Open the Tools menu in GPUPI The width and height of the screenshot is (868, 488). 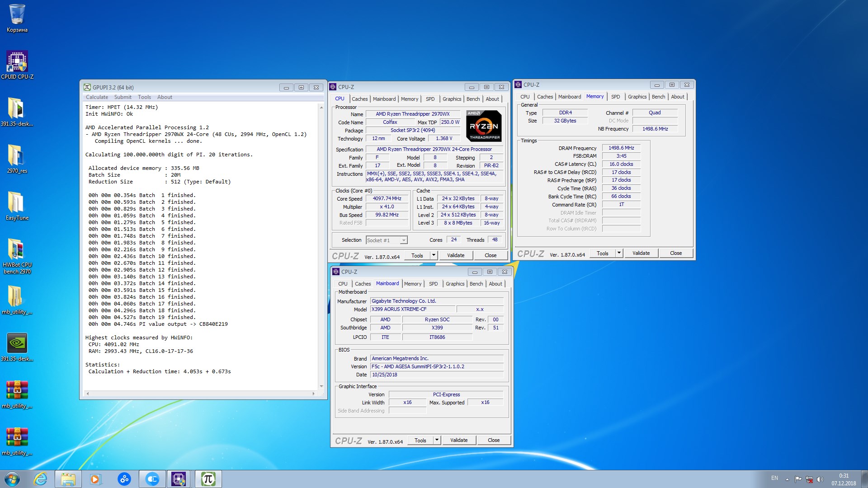click(144, 97)
